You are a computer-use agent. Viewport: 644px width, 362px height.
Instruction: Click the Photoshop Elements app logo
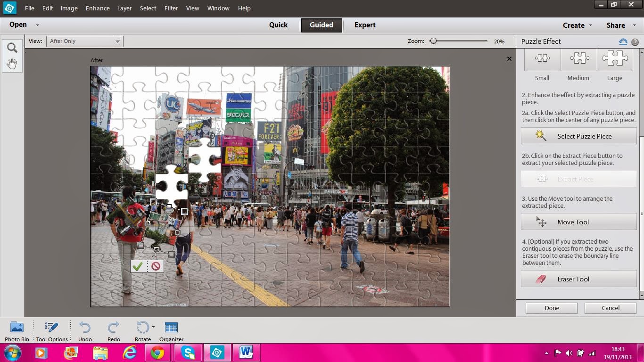point(9,8)
